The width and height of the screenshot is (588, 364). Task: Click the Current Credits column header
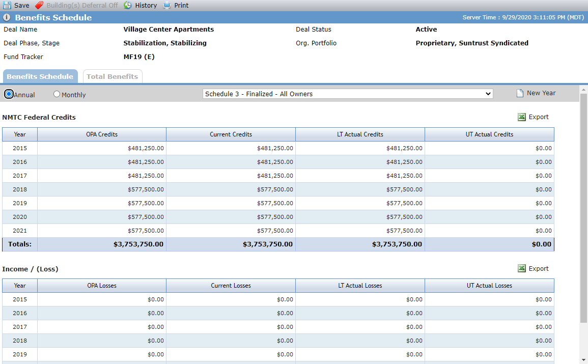point(231,134)
